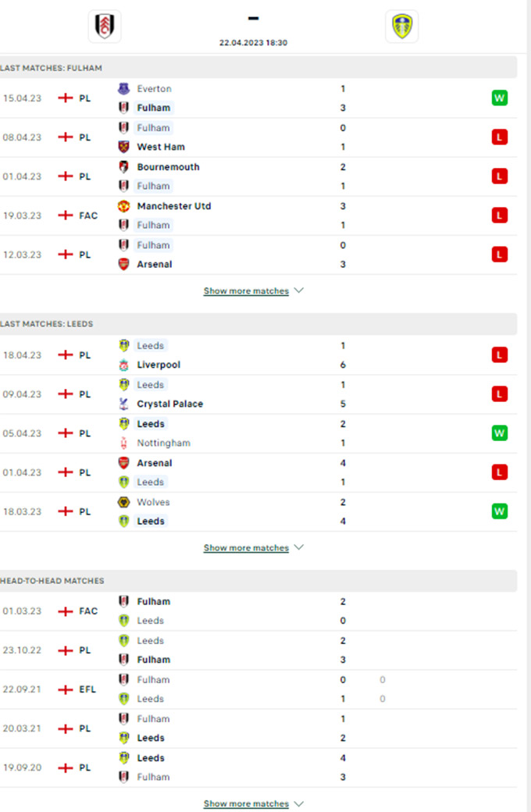
Task: Expand more Fulham matches chevron
Action: 299,290
